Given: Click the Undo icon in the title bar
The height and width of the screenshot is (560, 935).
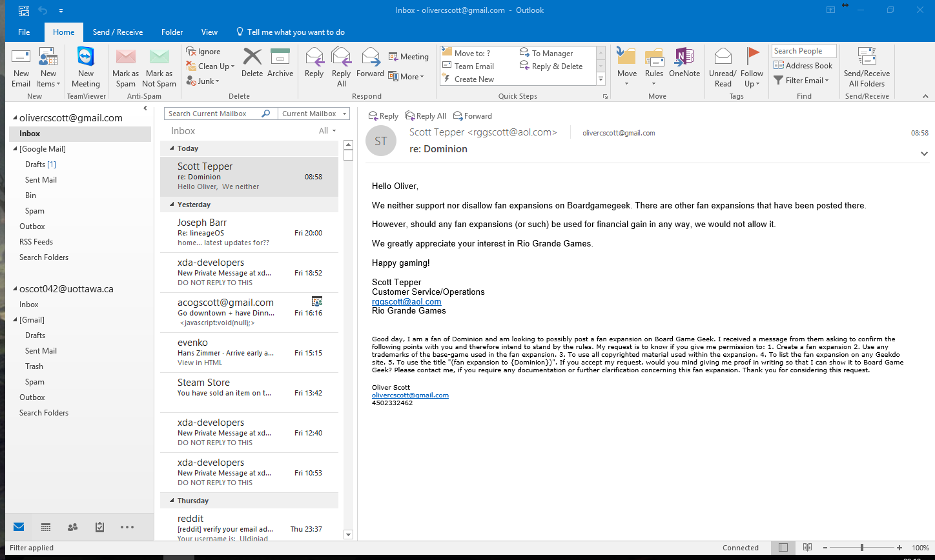Looking at the screenshot, I should pyautogui.click(x=43, y=10).
